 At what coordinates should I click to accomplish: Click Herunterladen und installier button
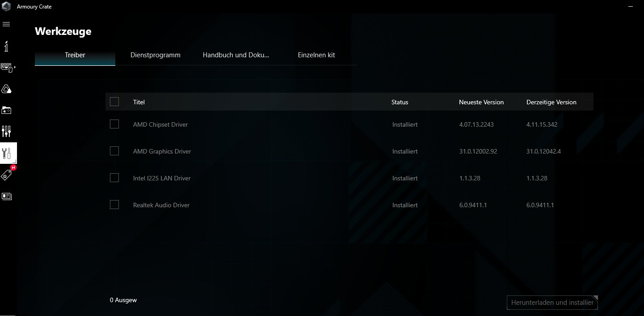coord(552,303)
